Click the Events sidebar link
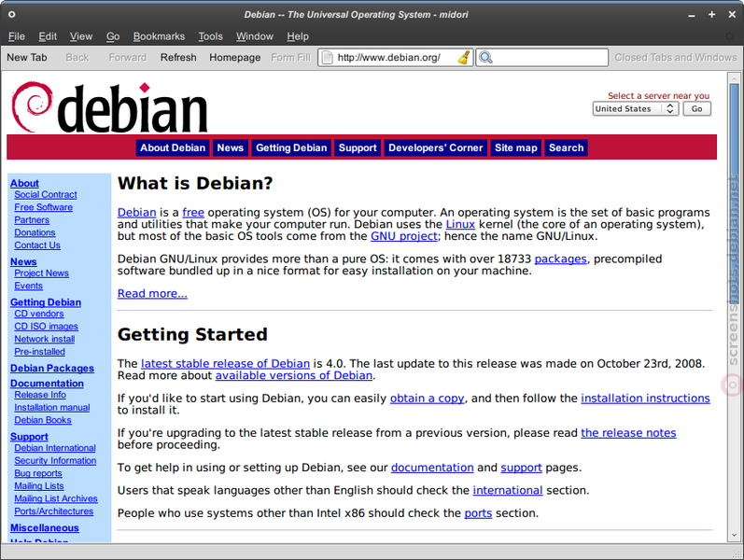This screenshot has height=560, width=744. (x=28, y=287)
